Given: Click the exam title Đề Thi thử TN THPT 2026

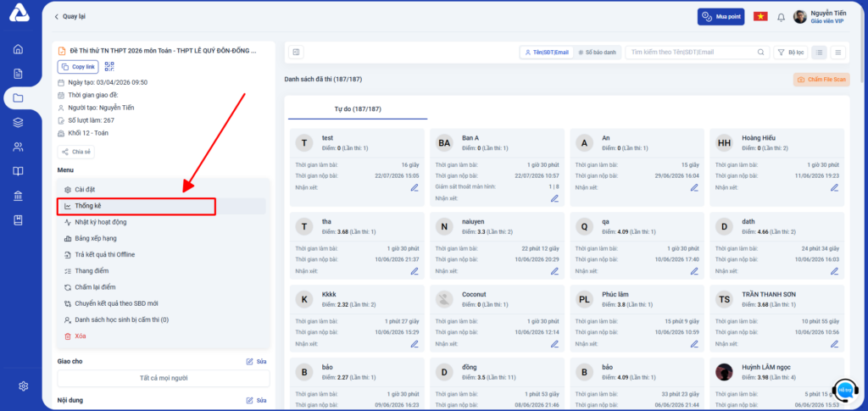Looking at the screenshot, I should tap(164, 50).
